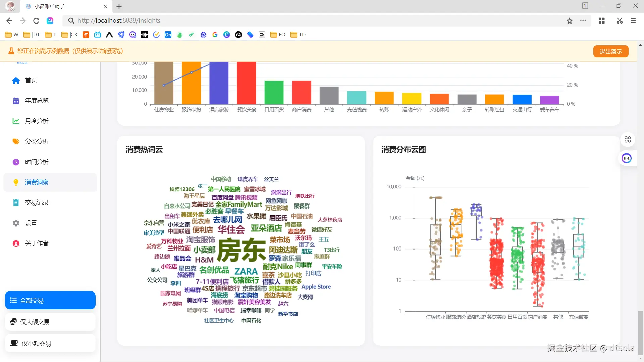Click 退出演示 exit demo button

611,51
